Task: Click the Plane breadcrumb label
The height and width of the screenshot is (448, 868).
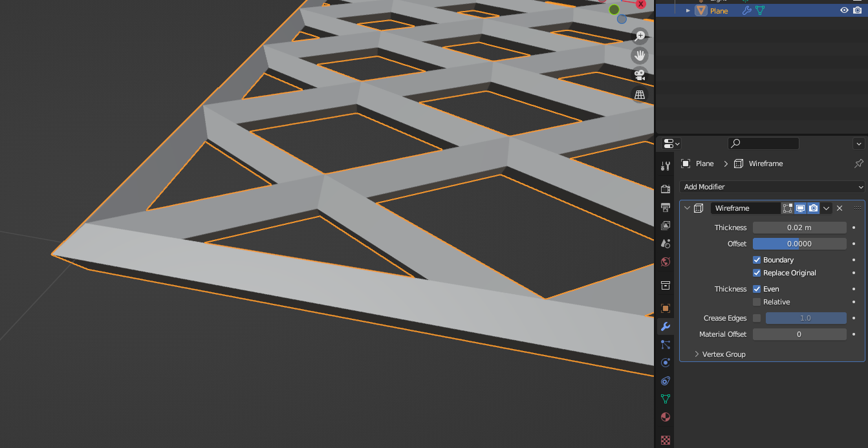Action: tap(705, 164)
